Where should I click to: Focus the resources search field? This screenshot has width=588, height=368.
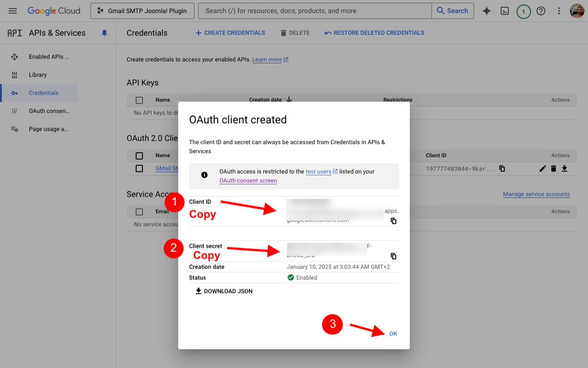pos(315,11)
